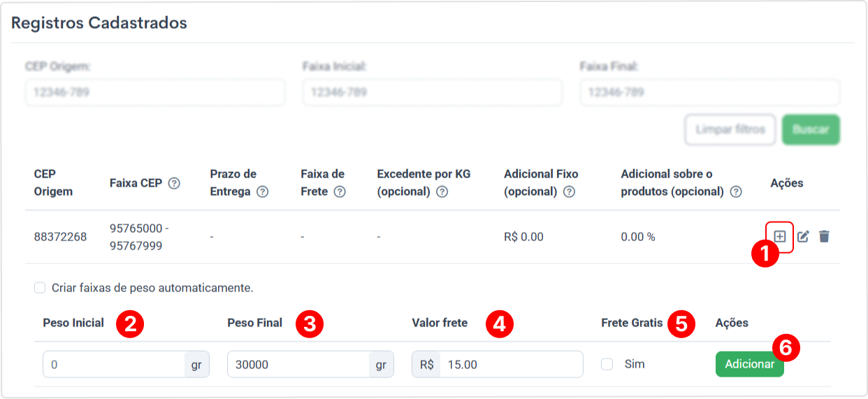Open help icon beside Prazo de Entrega
Image resolution: width=868 pixels, height=399 pixels.
point(262,191)
